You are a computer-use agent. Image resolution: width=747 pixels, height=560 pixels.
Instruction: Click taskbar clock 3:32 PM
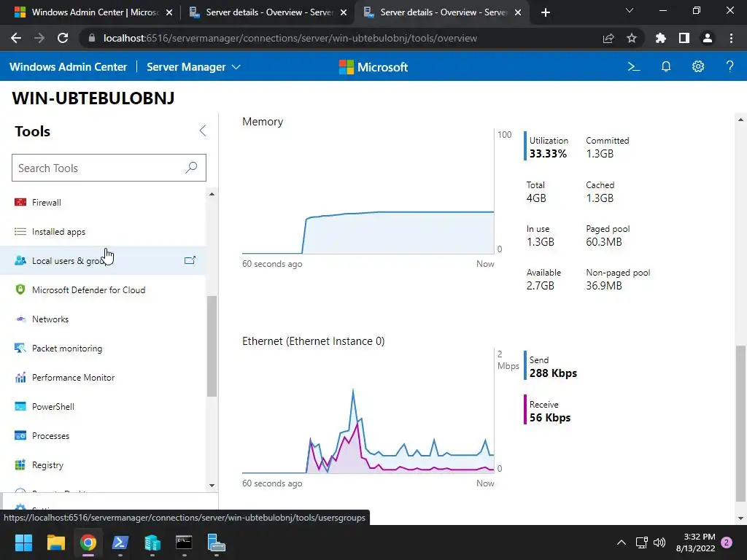point(696,542)
